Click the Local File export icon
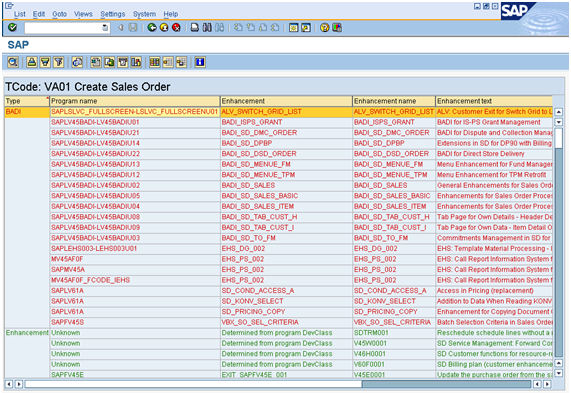This screenshot has height=393, width=571. pos(110,62)
